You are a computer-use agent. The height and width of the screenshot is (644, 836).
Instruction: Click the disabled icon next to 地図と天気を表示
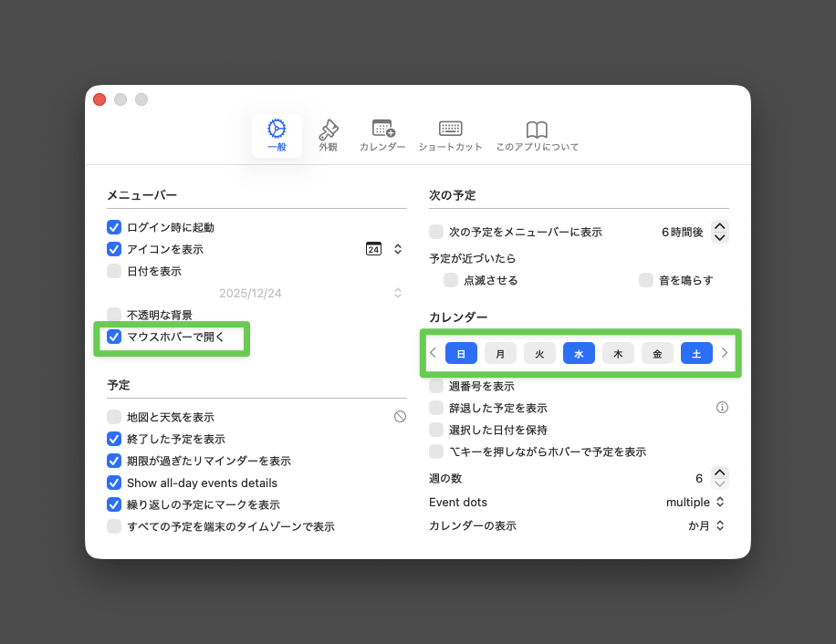[400, 417]
